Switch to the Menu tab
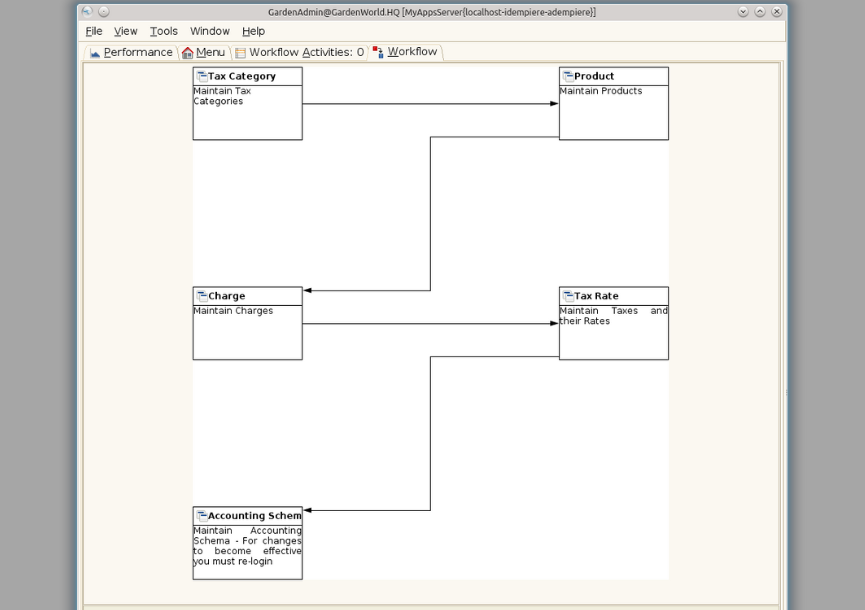This screenshot has width=865, height=610. click(x=204, y=52)
